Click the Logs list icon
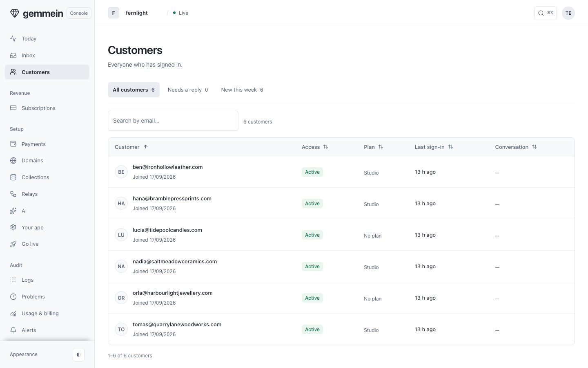The height and width of the screenshot is (368, 588). pyautogui.click(x=13, y=280)
